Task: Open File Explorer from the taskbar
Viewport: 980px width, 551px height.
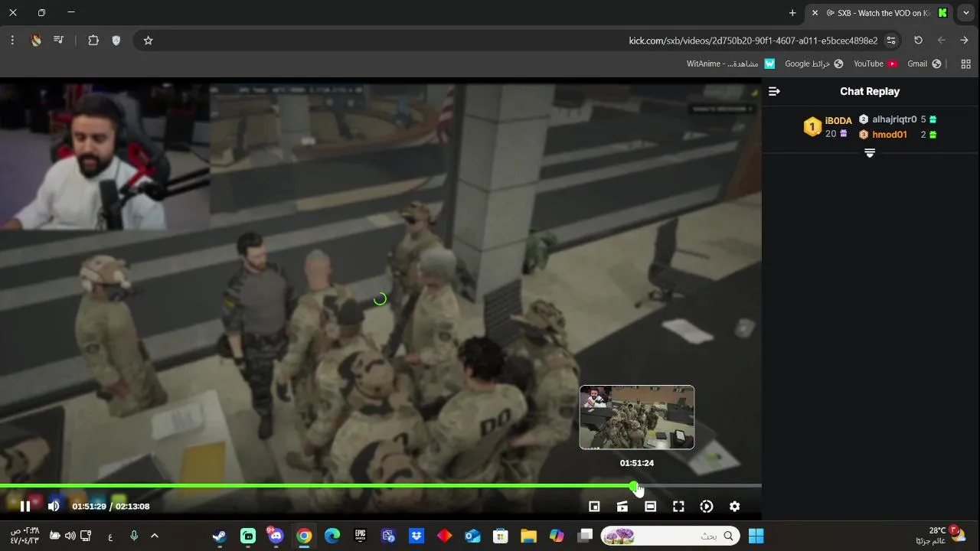Action: [x=528, y=536]
